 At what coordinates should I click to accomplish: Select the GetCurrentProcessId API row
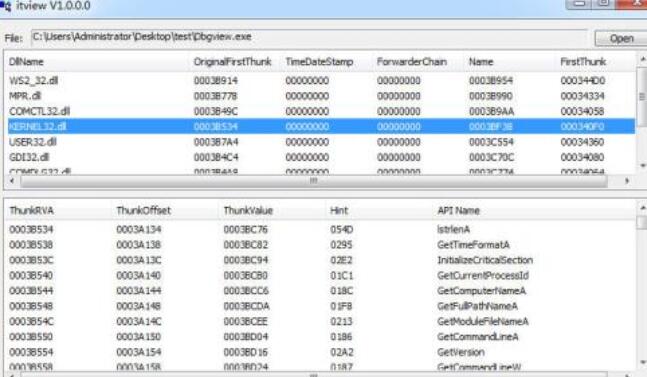click(321, 276)
